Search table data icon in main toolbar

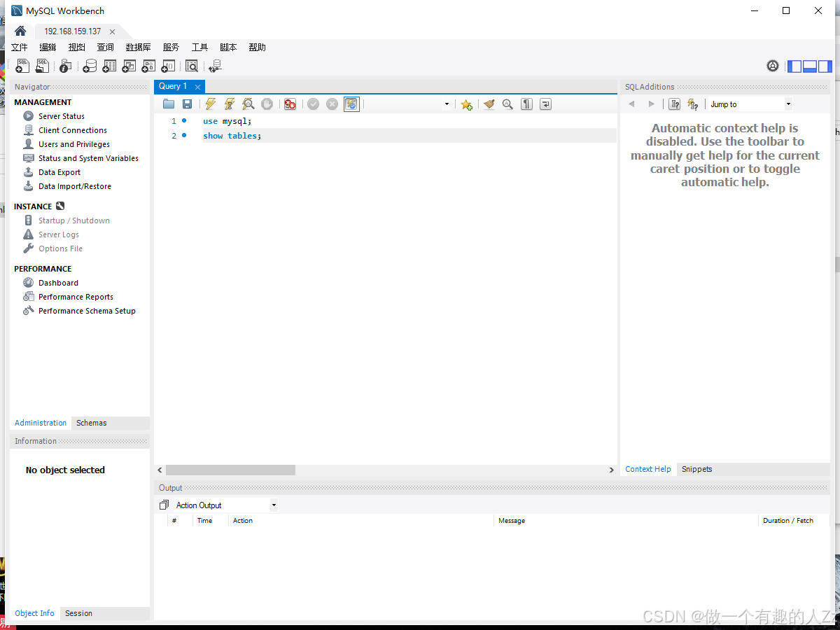pyautogui.click(x=192, y=66)
